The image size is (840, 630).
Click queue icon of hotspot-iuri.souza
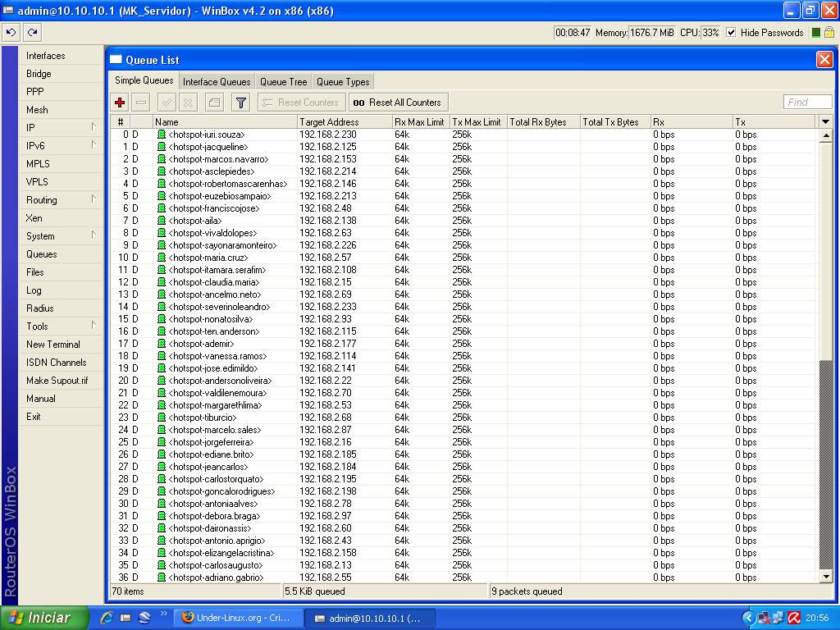pos(162,135)
